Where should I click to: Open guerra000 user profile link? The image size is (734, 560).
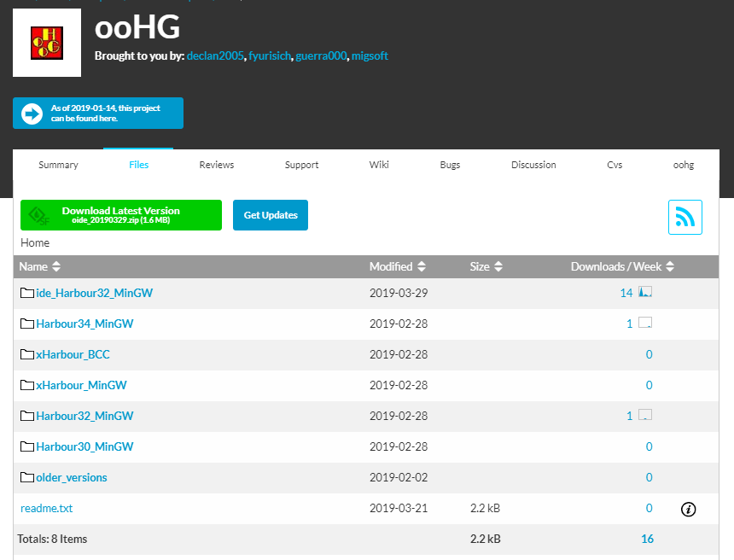coord(321,55)
